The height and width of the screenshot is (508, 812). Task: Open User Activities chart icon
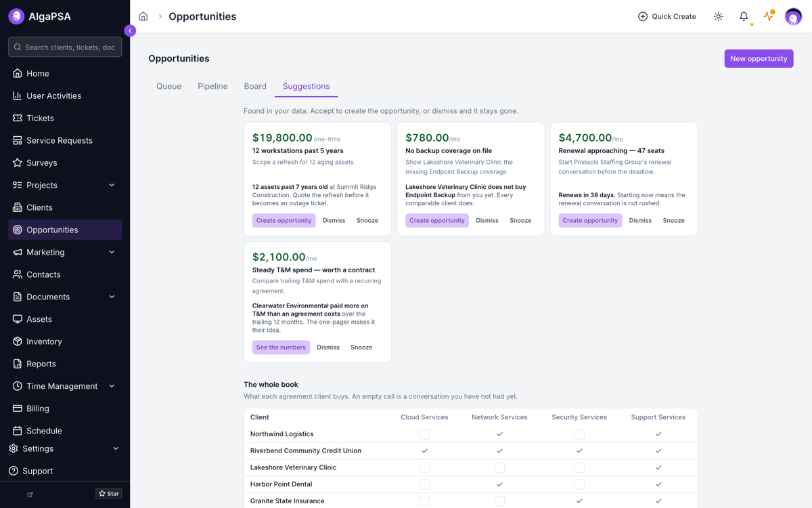pos(18,96)
